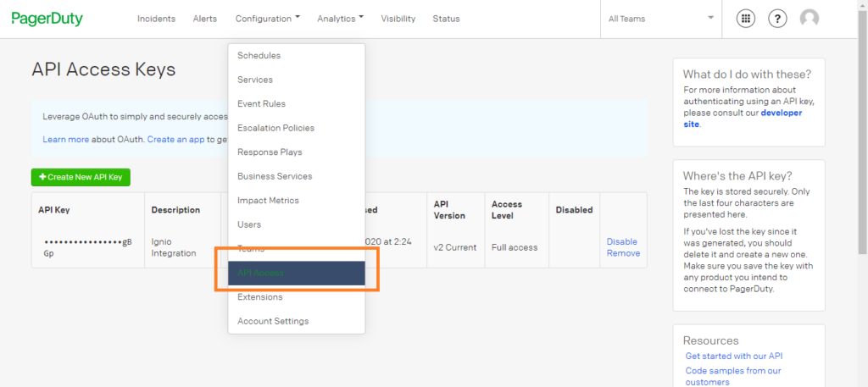Click the PagerDuty logo
This screenshot has width=868, height=387.
47,19
